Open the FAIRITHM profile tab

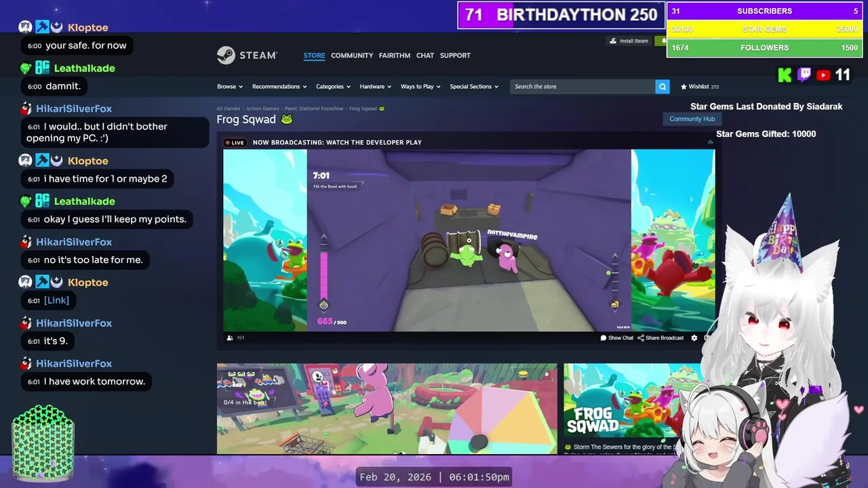pos(395,56)
